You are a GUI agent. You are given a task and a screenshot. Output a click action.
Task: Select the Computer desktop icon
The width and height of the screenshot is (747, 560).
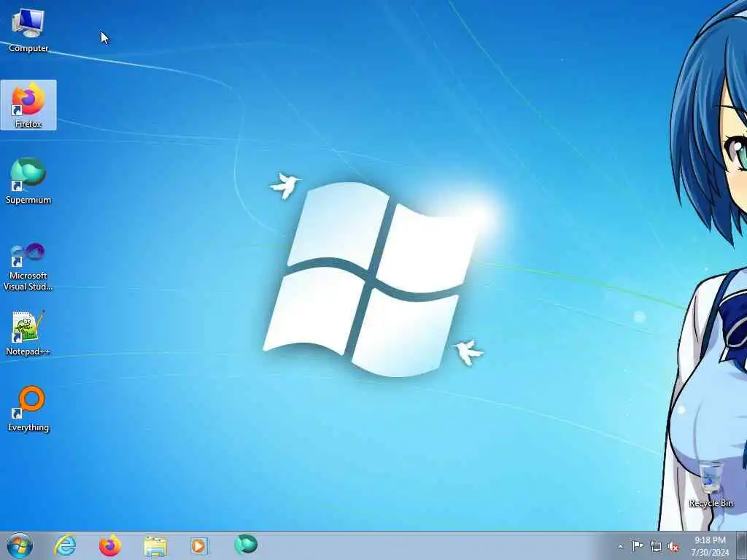(28, 31)
